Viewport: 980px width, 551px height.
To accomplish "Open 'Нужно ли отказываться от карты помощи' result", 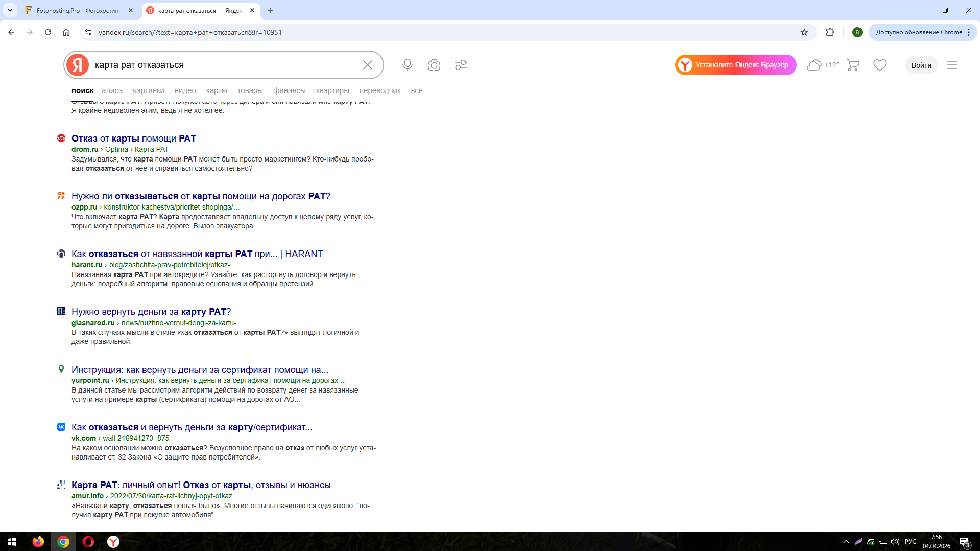I will pos(201,196).
